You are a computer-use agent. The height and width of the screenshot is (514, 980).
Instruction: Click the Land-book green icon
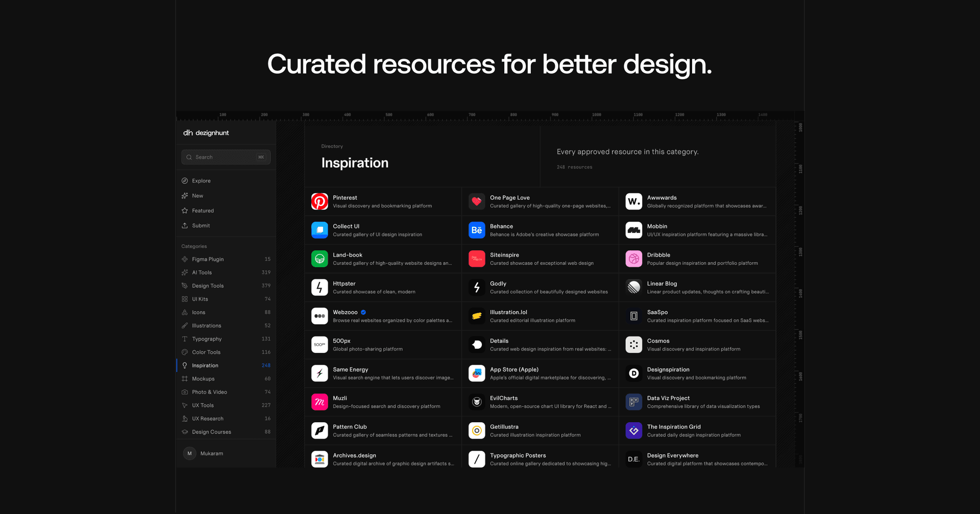(320, 259)
